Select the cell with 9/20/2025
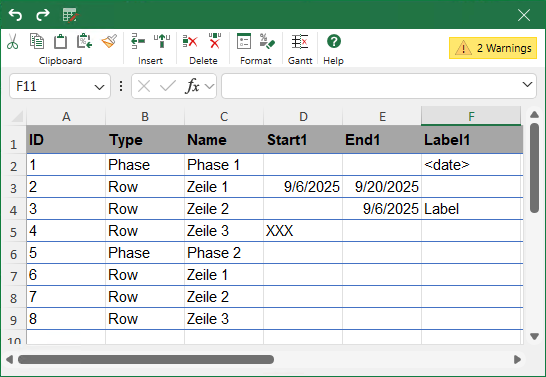The height and width of the screenshot is (377, 546). pyautogui.click(x=382, y=187)
